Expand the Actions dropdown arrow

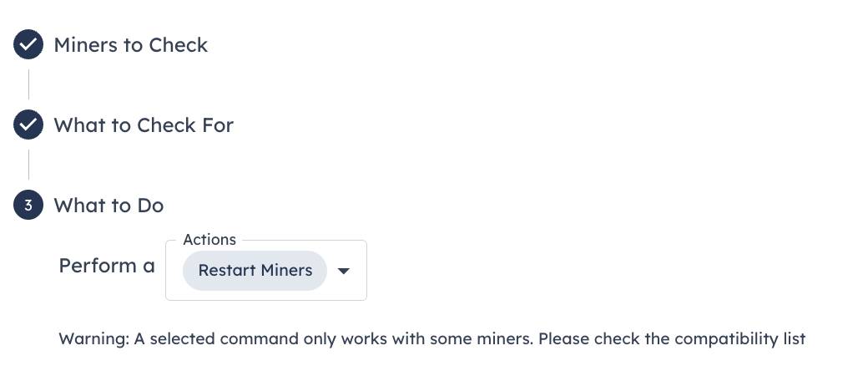pyautogui.click(x=344, y=271)
